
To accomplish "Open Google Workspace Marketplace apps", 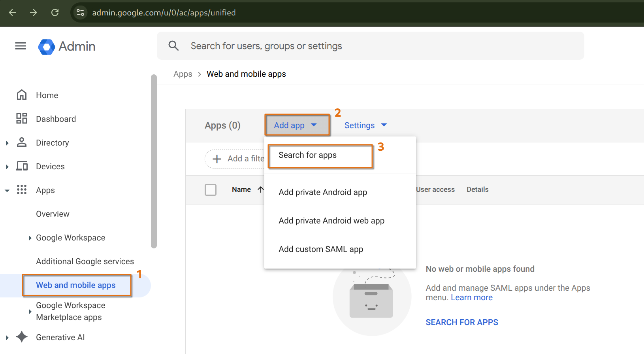I will (71, 311).
